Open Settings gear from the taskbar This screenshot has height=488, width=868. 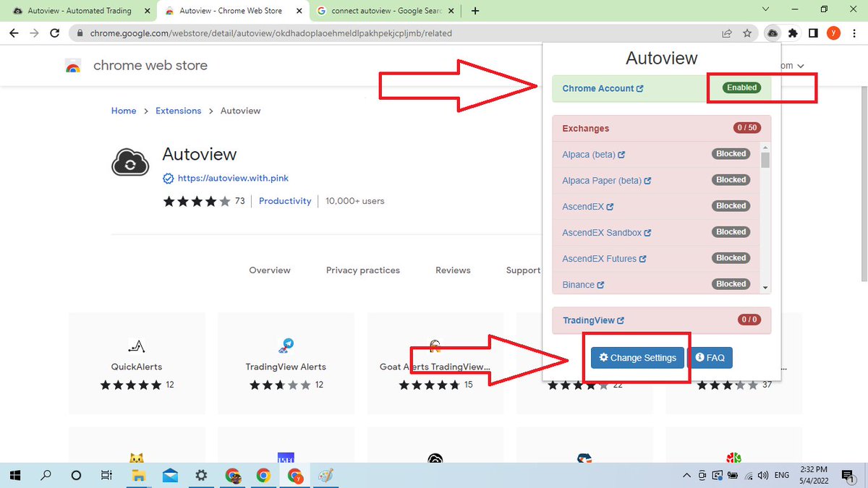pyautogui.click(x=201, y=476)
